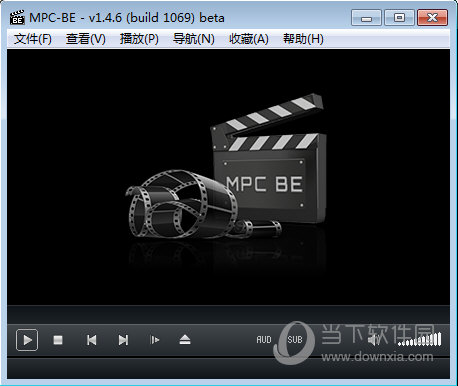The image size is (458, 386).
Task: Select audio track via AUD button
Action: pyautogui.click(x=264, y=340)
